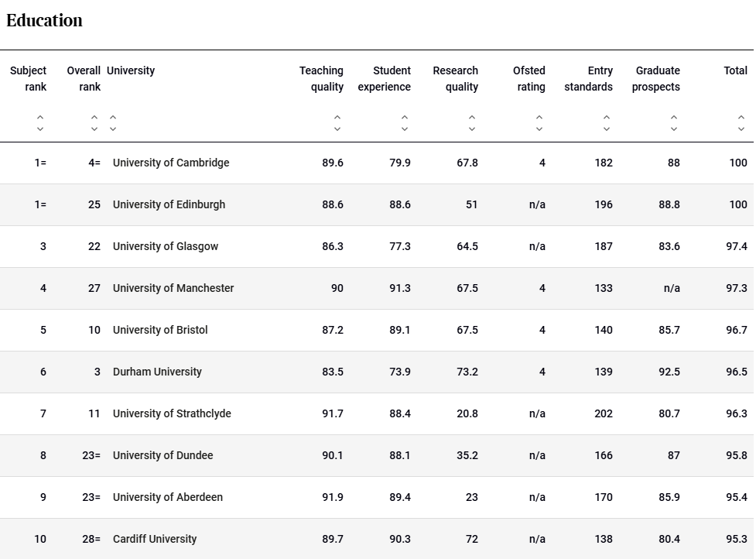This screenshot has width=756, height=559.
Task: Sort descending by Subject rank down arrow
Action: pos(40,129)
